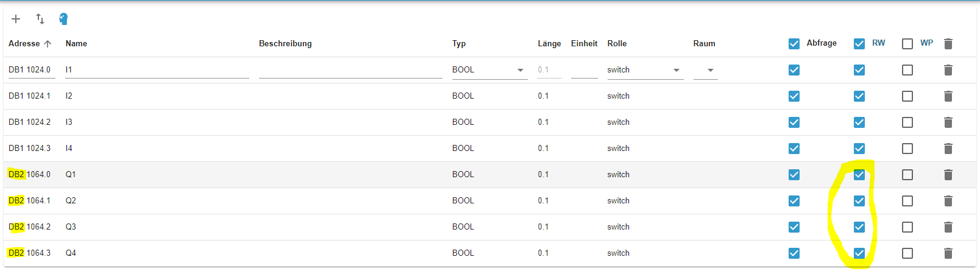This screenshot has width=980, height=274.
Task: Toggle the Abfrage header checkbox
Action: 794,44
